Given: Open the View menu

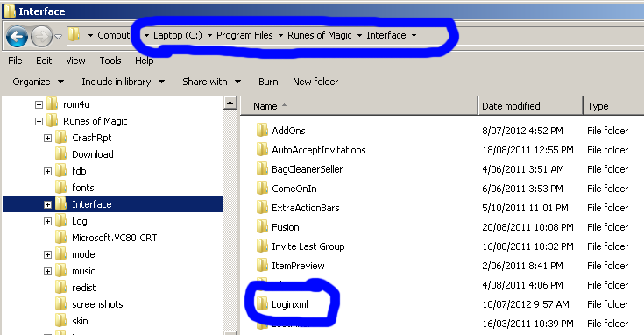Looking at the screenshot, I should click(75, 61).
